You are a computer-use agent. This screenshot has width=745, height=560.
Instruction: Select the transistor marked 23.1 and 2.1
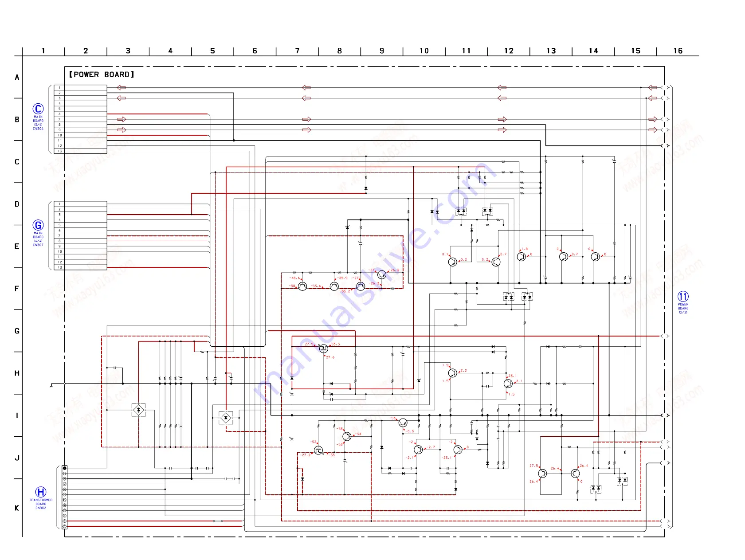[x=508, y=384]
